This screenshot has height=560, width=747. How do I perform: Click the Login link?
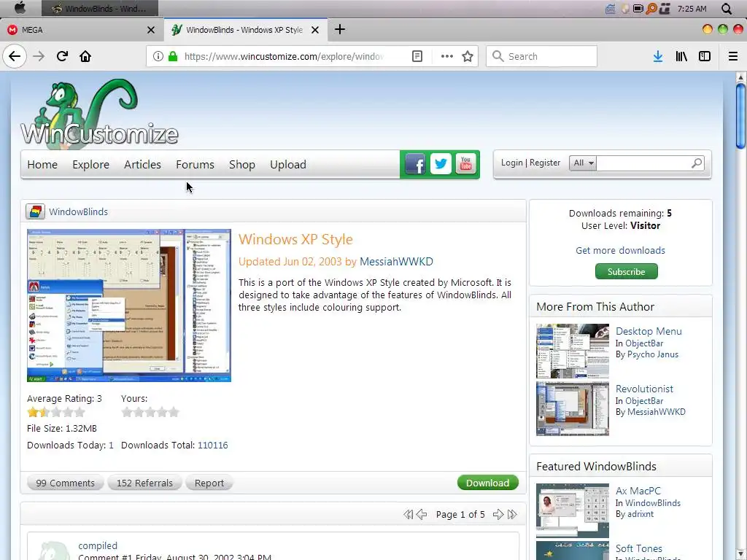pyautogui.click(x=512, y=163)
